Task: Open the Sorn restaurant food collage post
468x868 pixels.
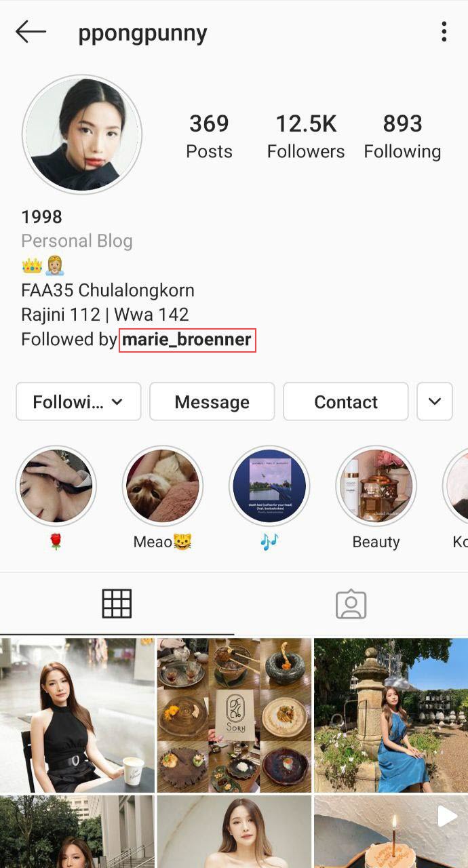Action: (234, 715)
